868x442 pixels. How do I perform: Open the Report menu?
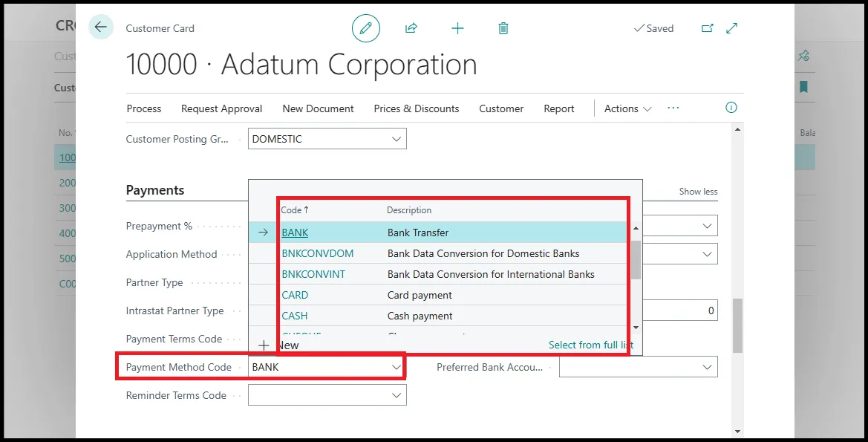coord(558,108)
